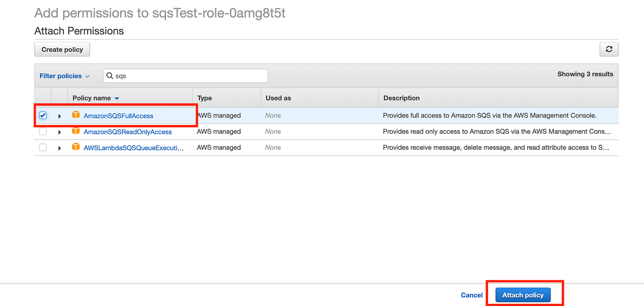Expand the AmazonSQSFullAccess policy row

pos(59,116)
